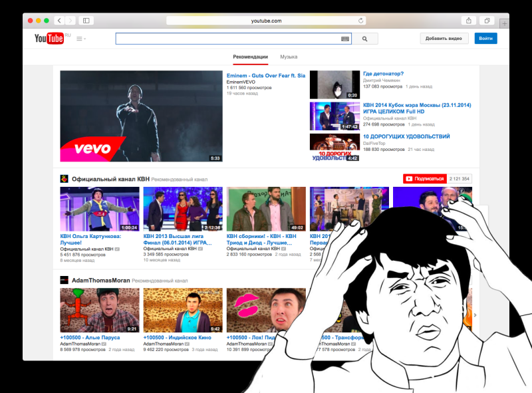Open the Где детонатор? video thumbnail
This screenshot has height=393, width=532.
(x=333, y=84)
